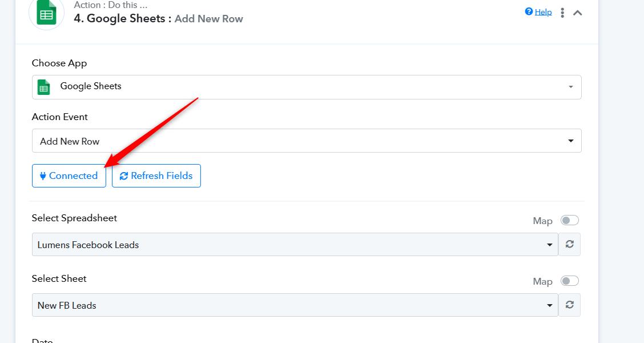Click the Google Sheets icon in Choose App

click(x=44, y=87)
